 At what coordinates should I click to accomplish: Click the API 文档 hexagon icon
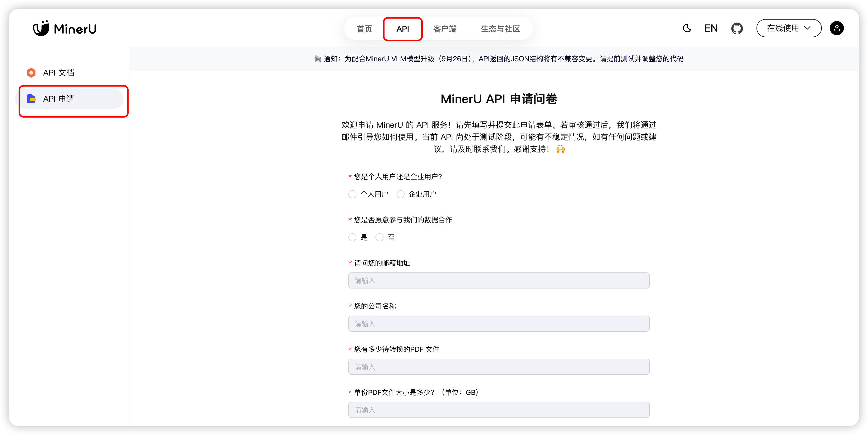pos(31,73)
